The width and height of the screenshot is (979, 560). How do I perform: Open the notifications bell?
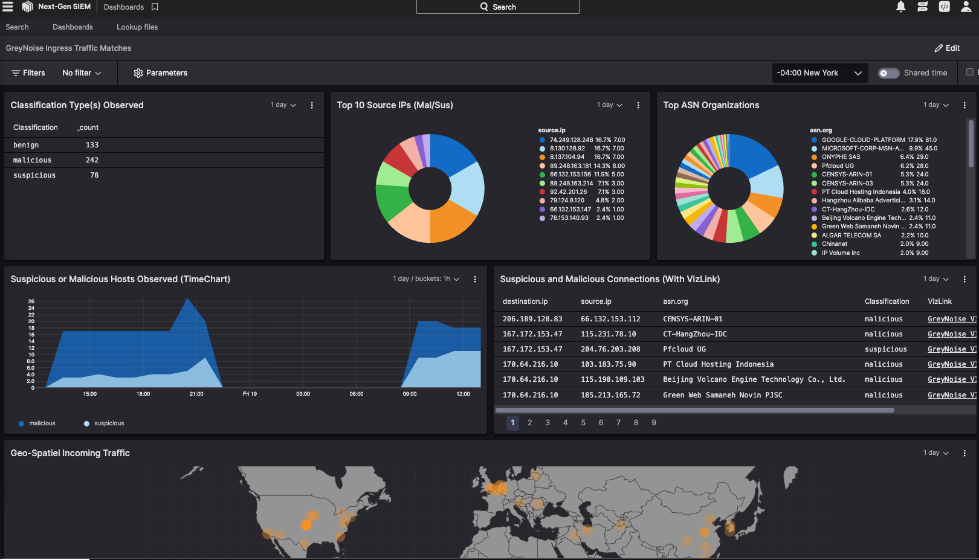[900, 7]
